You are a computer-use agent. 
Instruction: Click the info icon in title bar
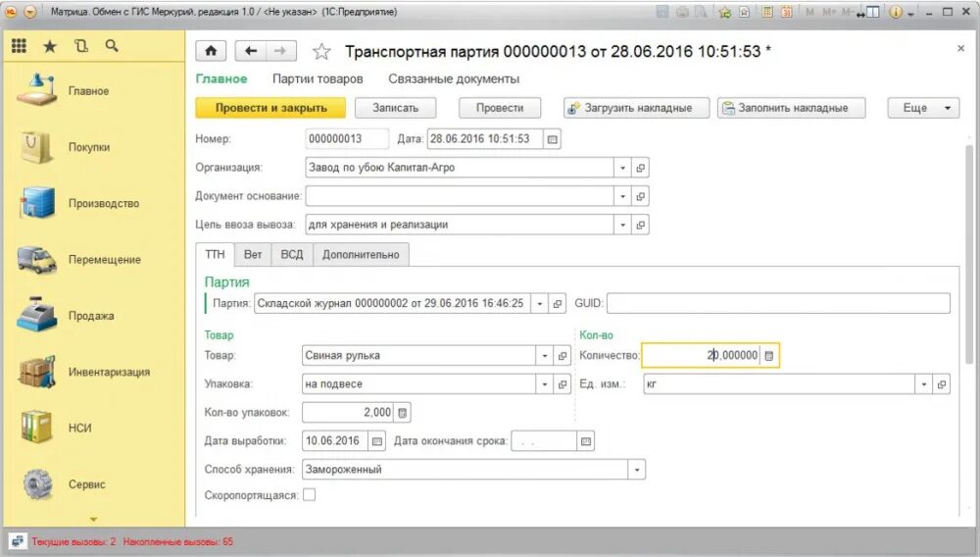896,12
